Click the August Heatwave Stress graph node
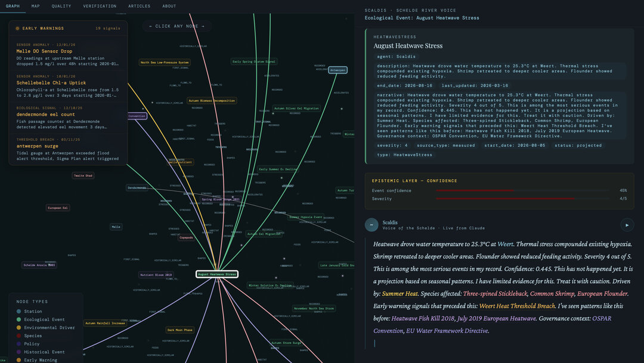644x363 pixels. click(x=217, y=274)
